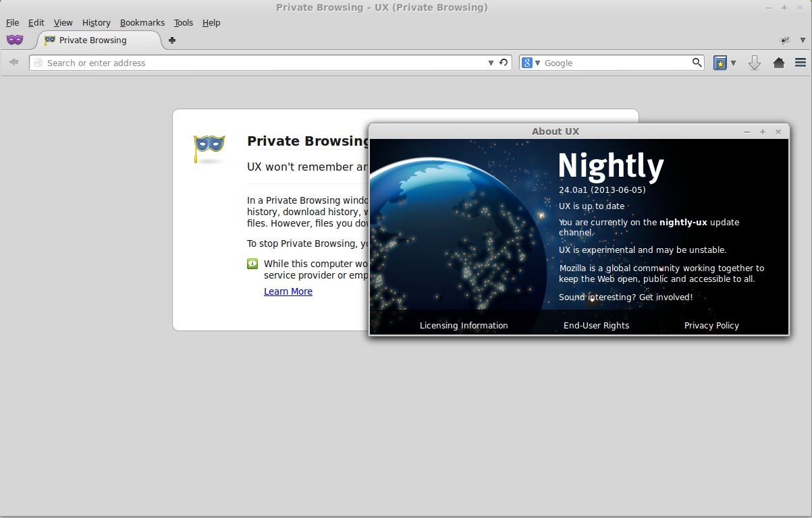Go to the home page icon
Image resolution: width=812 pixels, height=518 pixels.
point(779,63)
